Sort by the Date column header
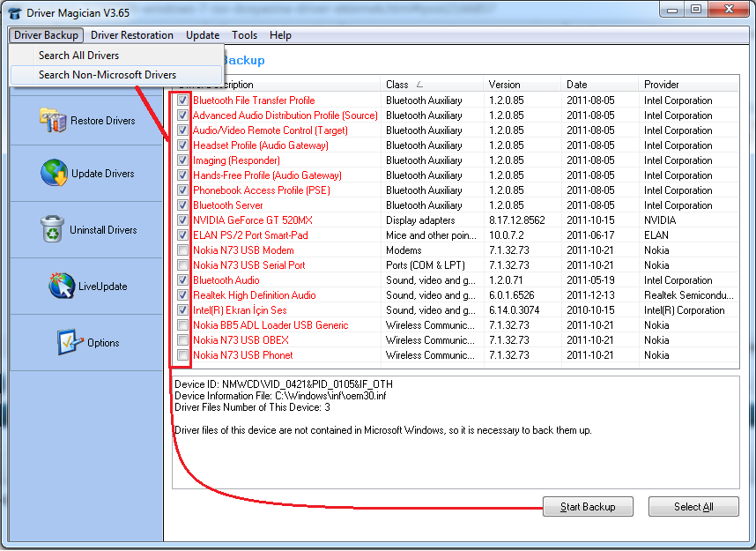 [600, 85]
